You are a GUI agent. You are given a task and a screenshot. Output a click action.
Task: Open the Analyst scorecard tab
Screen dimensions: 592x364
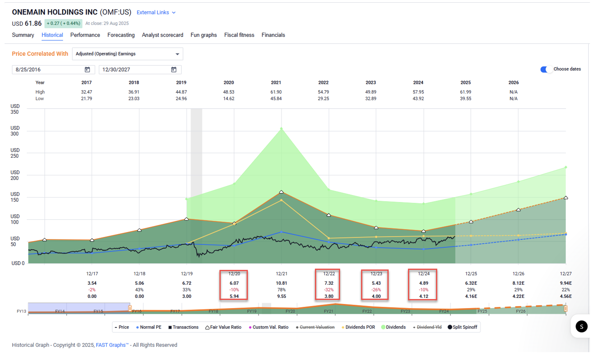[x=162, y=35]
